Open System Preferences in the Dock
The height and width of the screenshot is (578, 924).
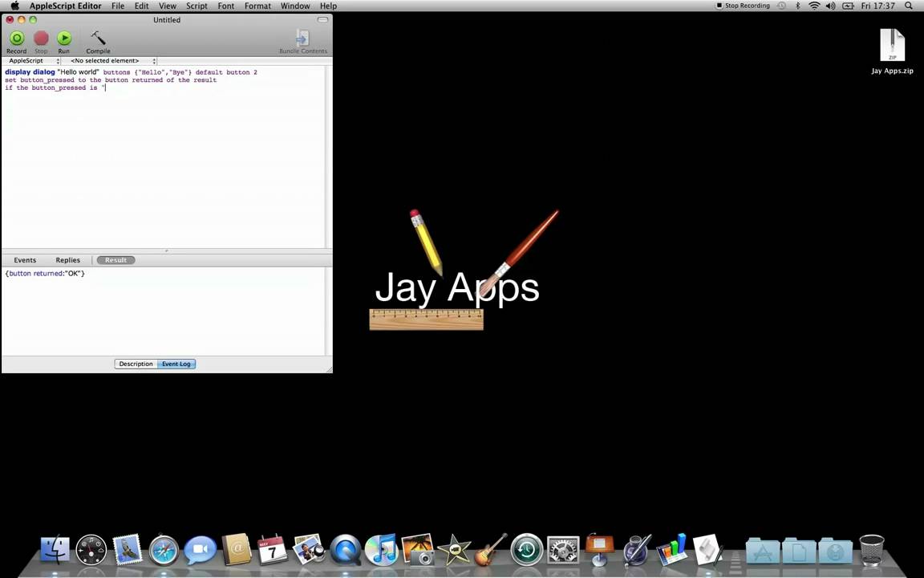pos(563,550)
